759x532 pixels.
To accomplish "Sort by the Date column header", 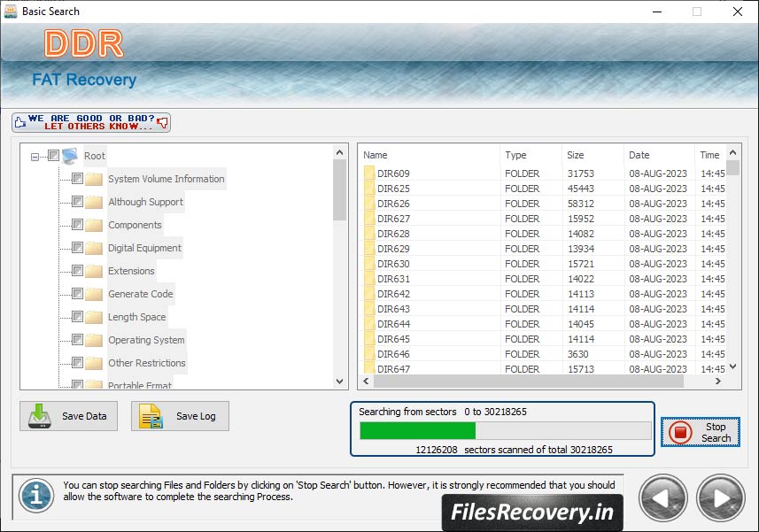I will click(659, 155).
